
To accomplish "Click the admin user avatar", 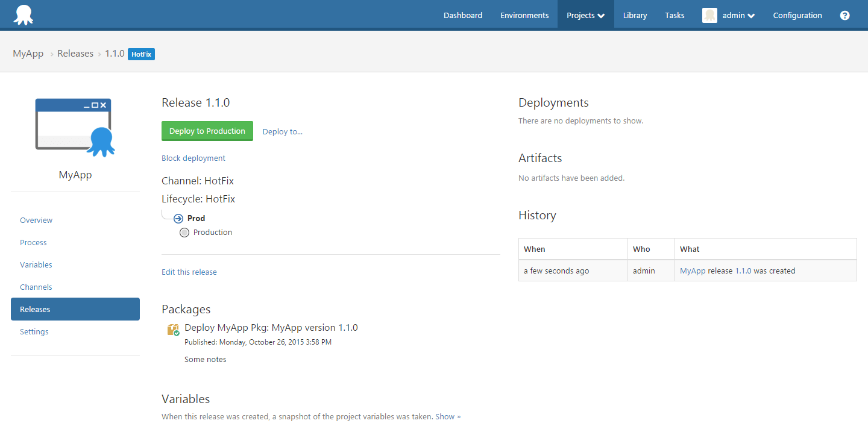I will click(x=709, y=16).
